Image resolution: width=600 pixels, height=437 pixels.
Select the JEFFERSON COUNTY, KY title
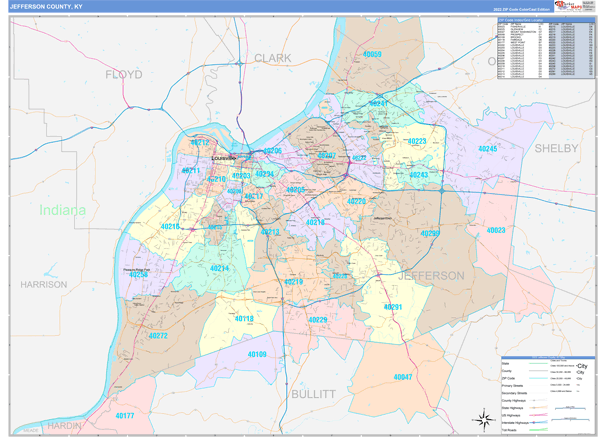tap(47, 7)
